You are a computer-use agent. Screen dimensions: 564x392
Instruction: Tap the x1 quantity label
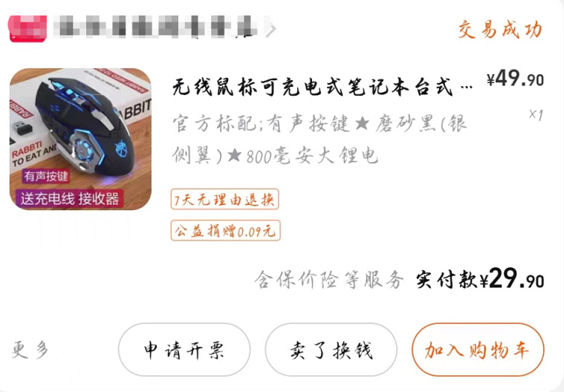pyautogui.click(x=536, y=114)
